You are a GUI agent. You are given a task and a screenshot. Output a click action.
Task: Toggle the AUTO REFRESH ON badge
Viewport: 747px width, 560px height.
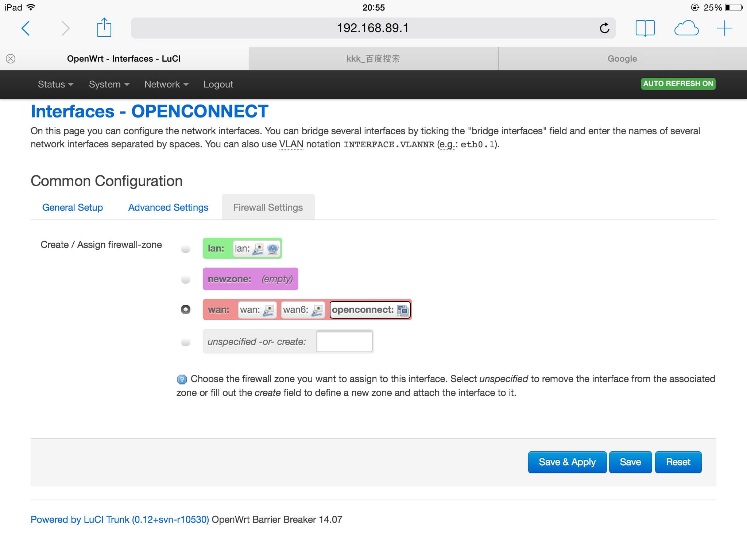678,83
